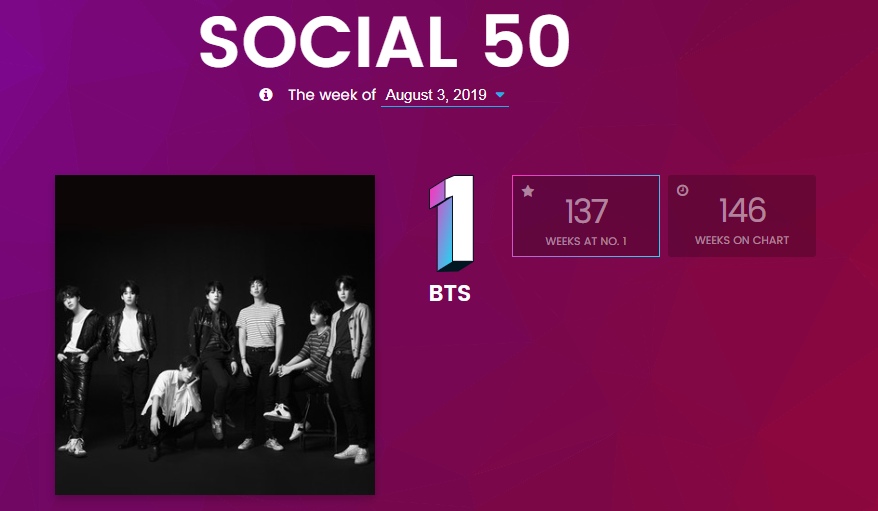Click the member in the striped shirt
The width and height of the screenshot is (878, 511).
point(258,350)
